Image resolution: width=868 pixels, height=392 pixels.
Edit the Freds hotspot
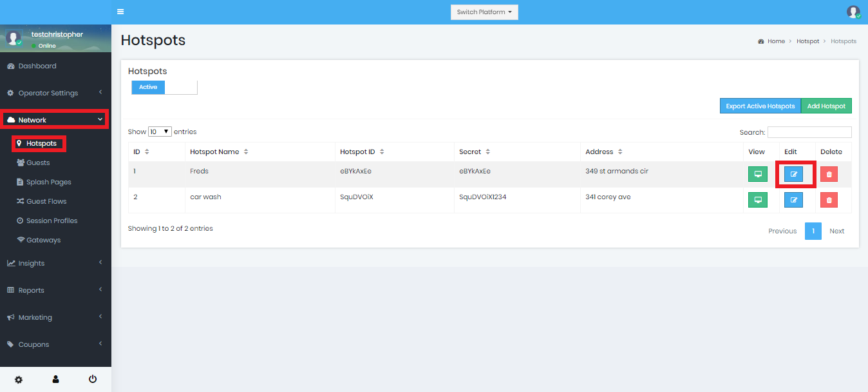point(793,174)
